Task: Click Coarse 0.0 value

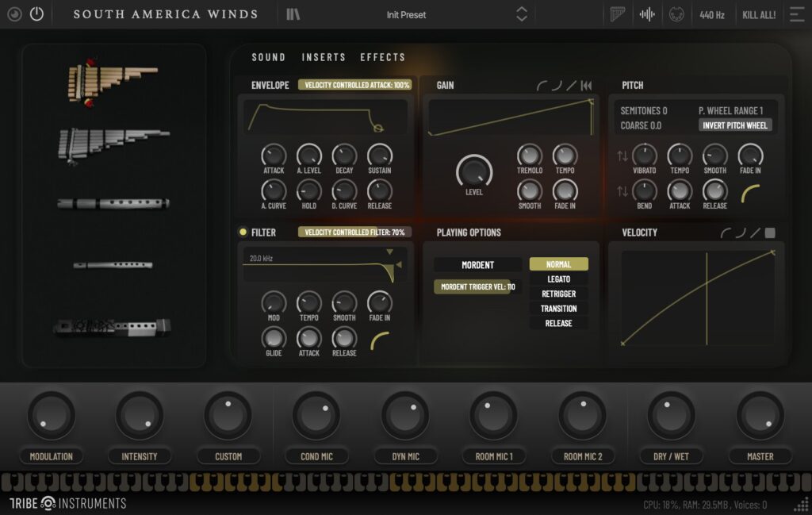Action: coord(641,126)
